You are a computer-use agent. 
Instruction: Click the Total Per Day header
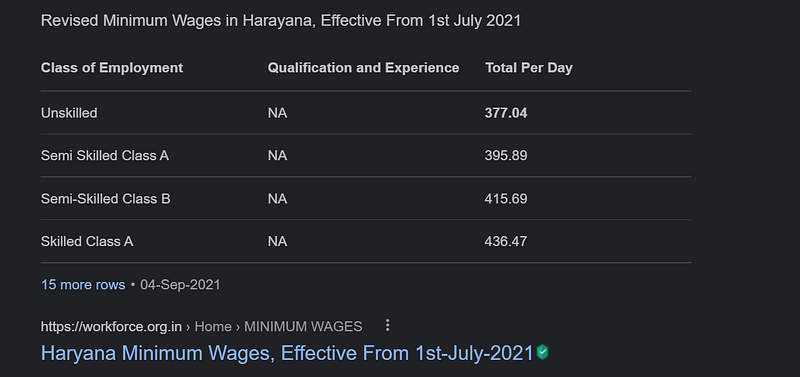[x=529, y=68]
